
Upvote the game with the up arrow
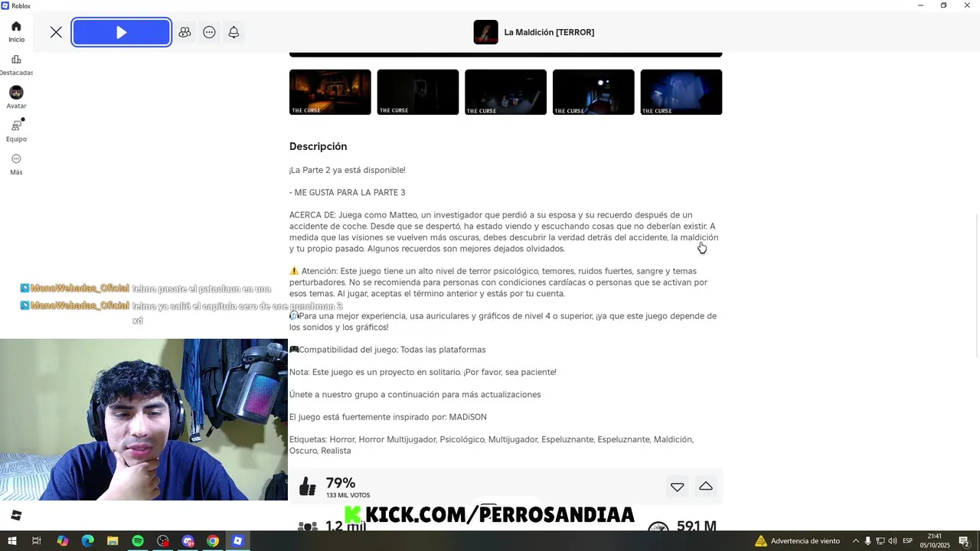706,487
